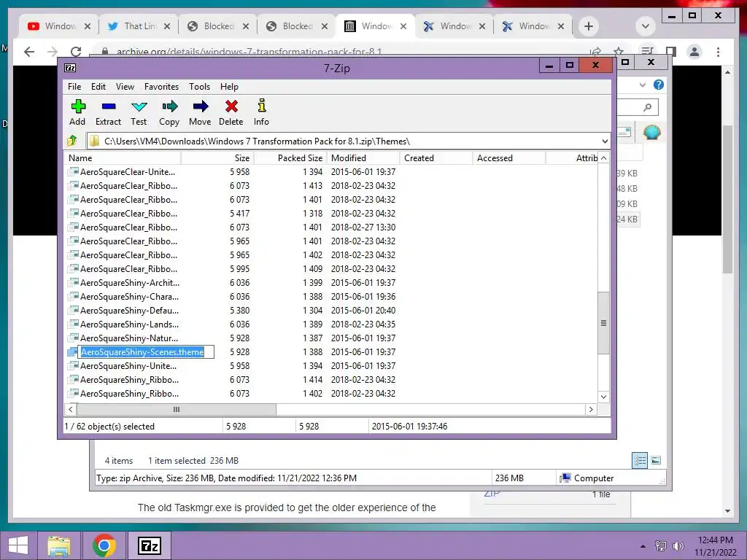The image size is (747, 560).
Task: Switch to the Twitter 'That Lin' tab
Action: tap(139, 26)
